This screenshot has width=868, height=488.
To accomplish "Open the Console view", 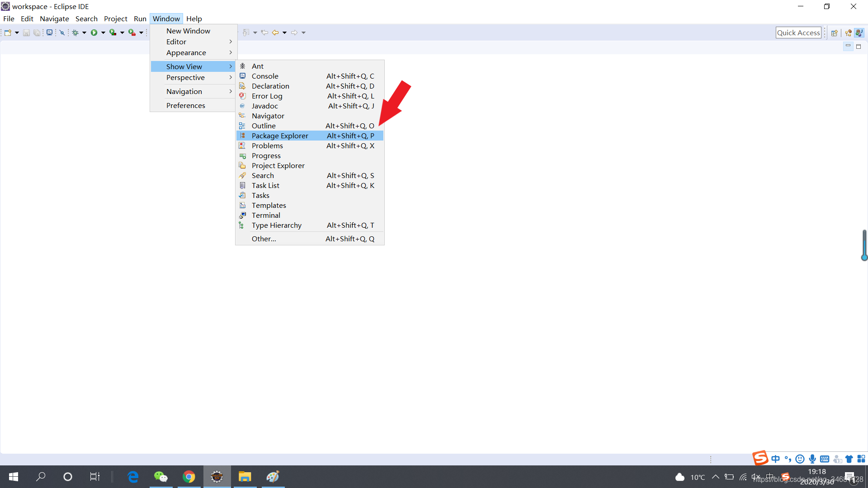I will pyautogui.click(x=264, y=75).
